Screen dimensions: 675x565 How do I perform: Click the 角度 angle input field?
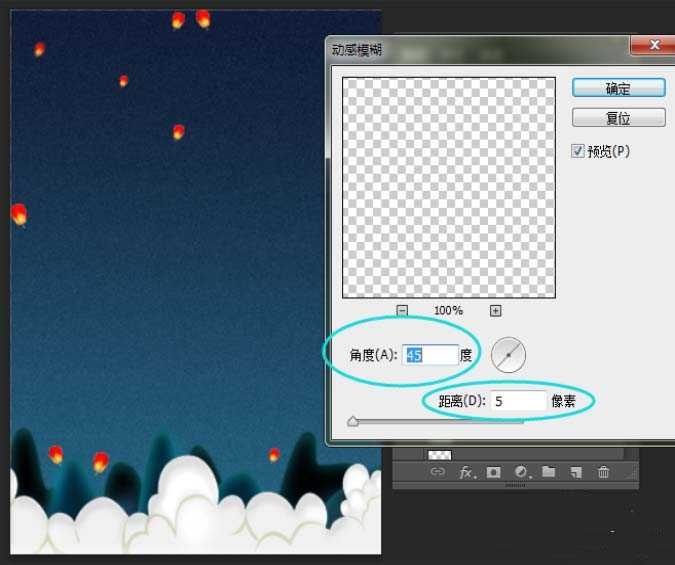click(429, 355)
